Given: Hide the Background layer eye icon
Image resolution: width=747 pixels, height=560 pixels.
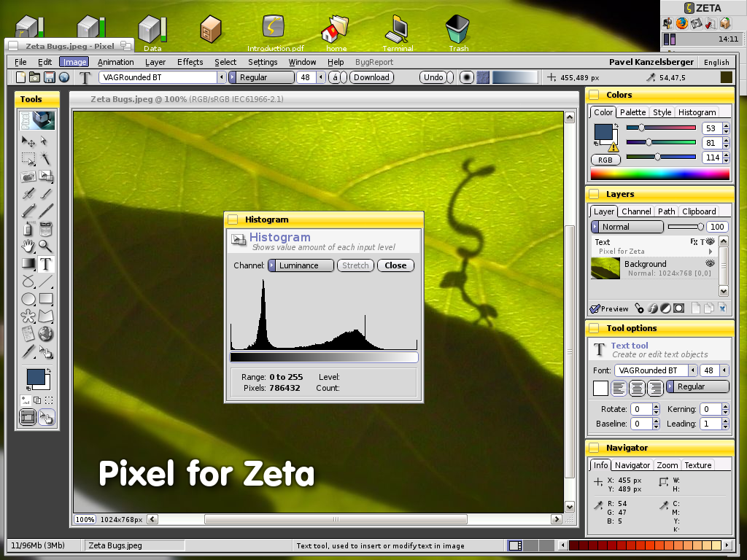Looking at the screenshot, I should [711, 263].
